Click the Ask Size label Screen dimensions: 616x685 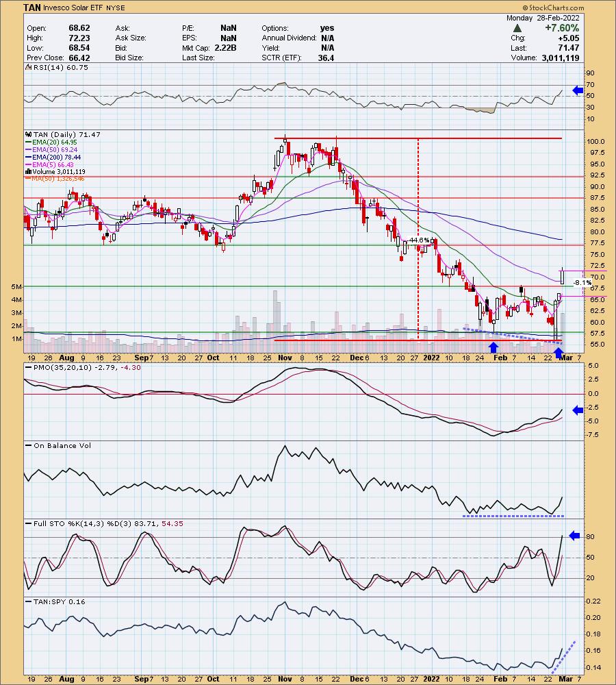click(131, 38)
